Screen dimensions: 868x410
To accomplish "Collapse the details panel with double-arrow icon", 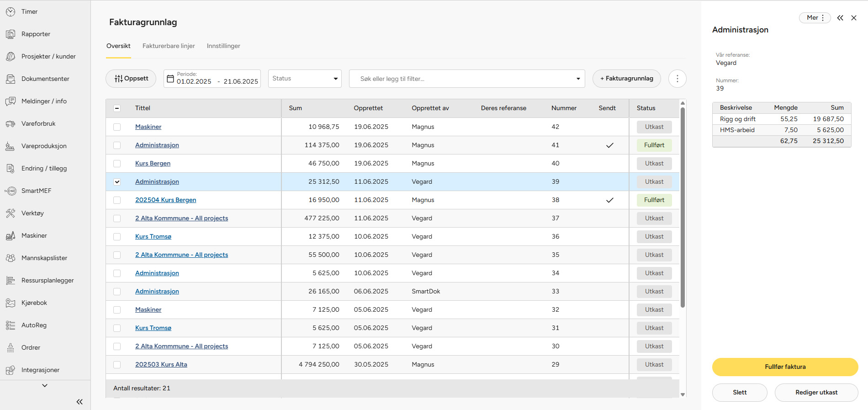I will pos(840,18).
